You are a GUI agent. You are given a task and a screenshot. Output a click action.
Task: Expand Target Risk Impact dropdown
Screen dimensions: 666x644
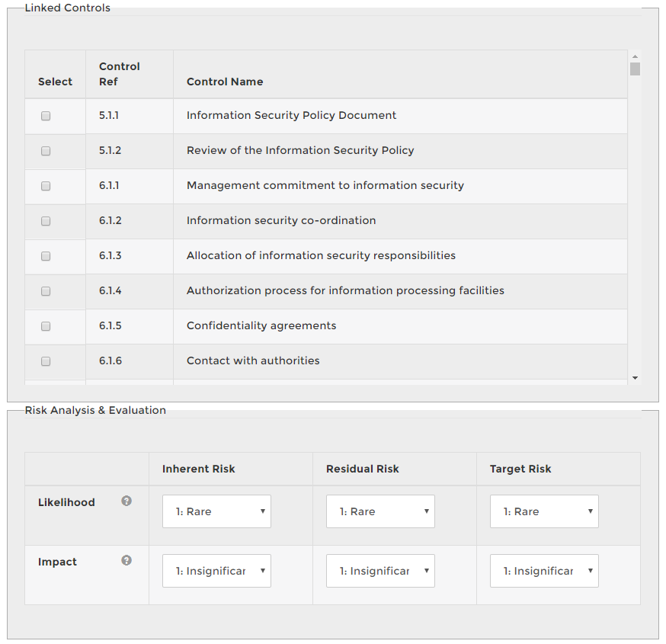(x=544, y=571)
